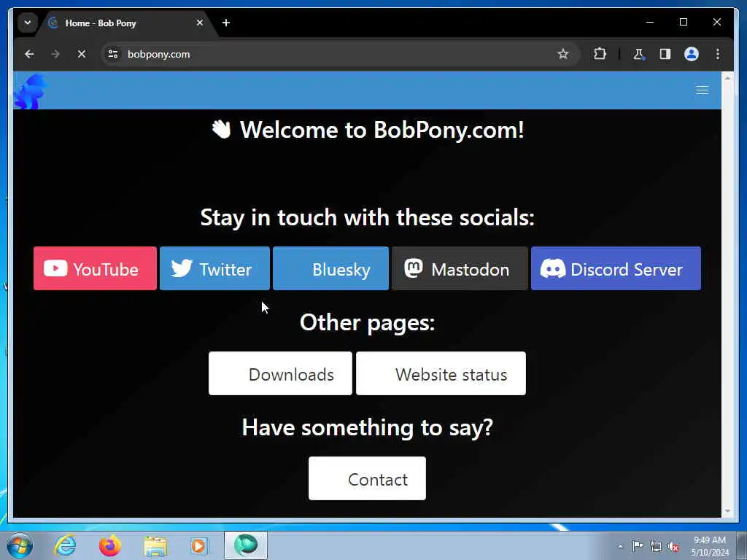Launch Firefox from the taskbar
This screenshot has height=560, width=747.
click(110, 545)
